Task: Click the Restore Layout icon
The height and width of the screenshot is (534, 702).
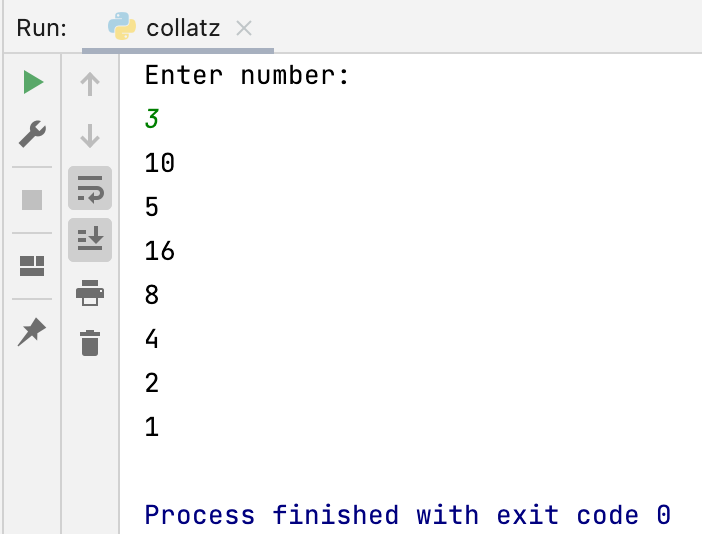Action: [x=32, y=266]
